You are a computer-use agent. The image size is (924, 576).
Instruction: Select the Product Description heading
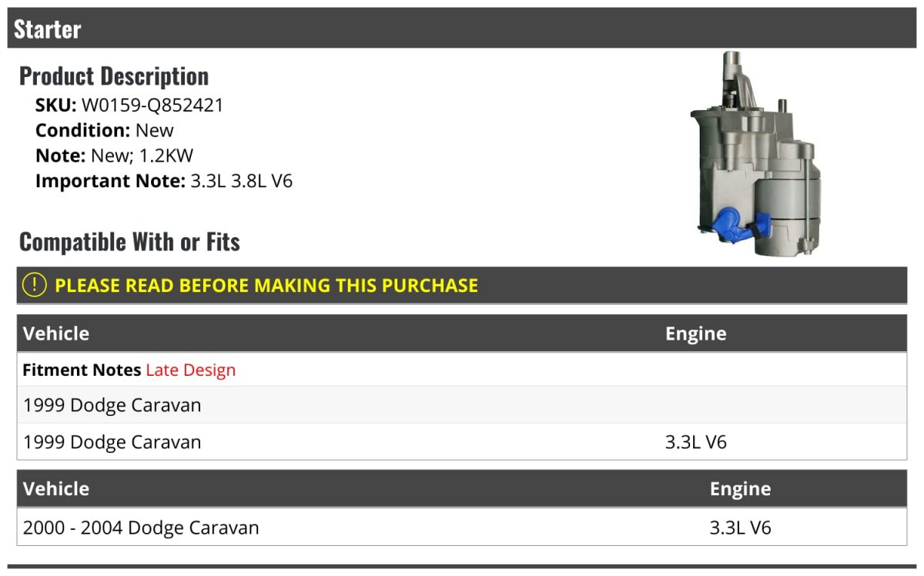114,76
